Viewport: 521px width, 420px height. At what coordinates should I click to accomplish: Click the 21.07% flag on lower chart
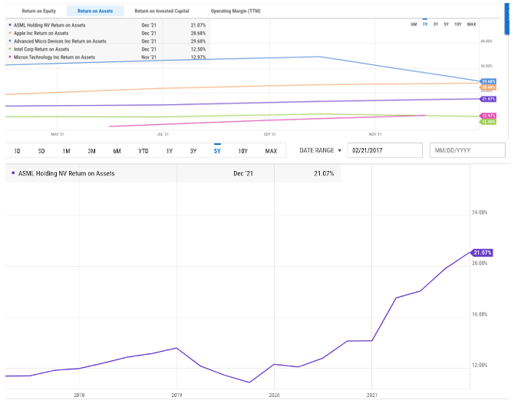click(482, 253)
